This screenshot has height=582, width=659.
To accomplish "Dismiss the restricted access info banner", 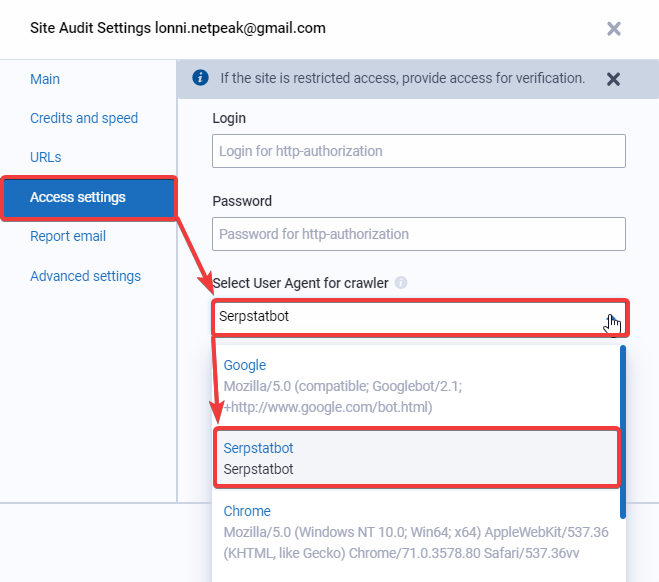I will point(613,79).
